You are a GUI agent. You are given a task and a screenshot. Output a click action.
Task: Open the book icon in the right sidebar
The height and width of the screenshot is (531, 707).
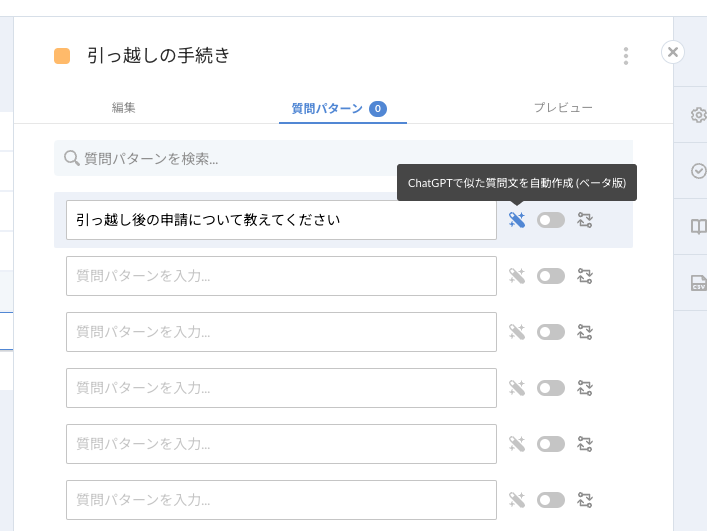pyautogui.click(x=698, y=227)
